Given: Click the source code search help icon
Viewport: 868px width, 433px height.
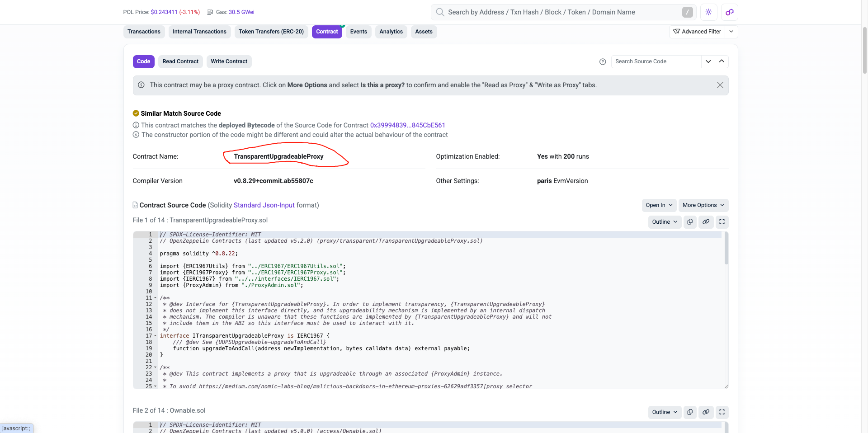Looking at the screenshot, I should (603, 62).
